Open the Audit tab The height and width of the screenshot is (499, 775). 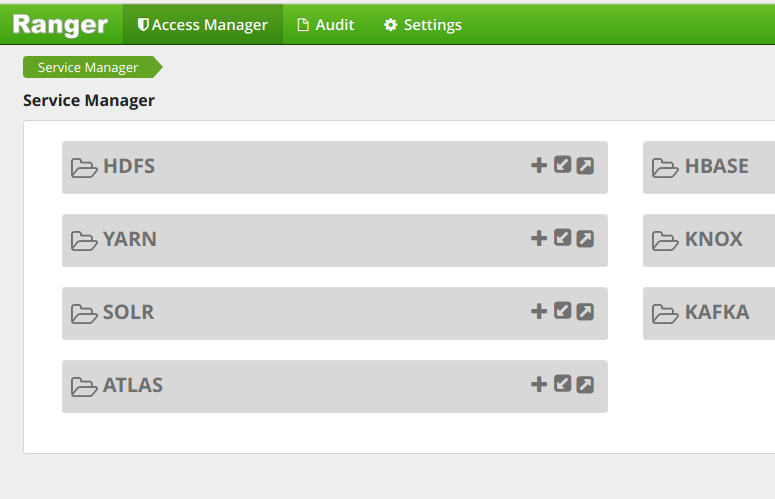click(326, 25)
